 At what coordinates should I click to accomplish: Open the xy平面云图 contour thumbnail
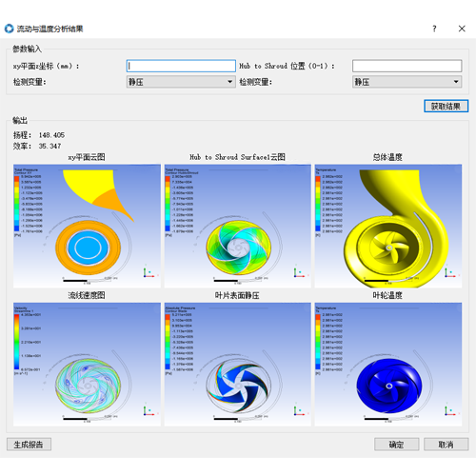[87, 226]
